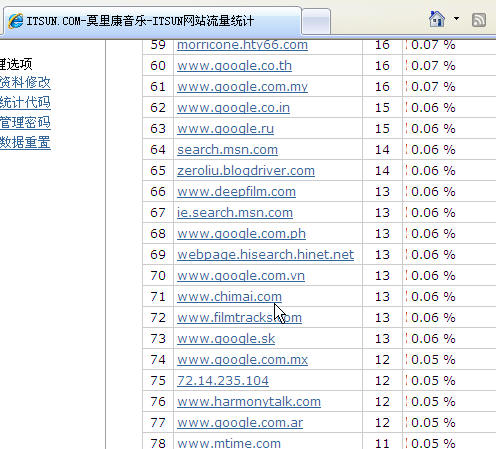Click the Internet Explorer page icon on the tab
496x449 pixels.
point(16,21)
